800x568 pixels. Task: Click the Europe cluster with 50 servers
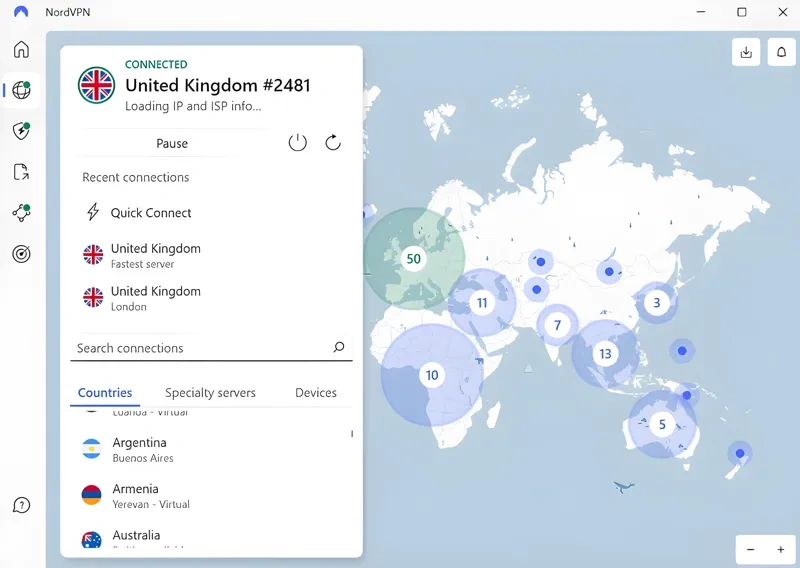click(x=414, y=259)
